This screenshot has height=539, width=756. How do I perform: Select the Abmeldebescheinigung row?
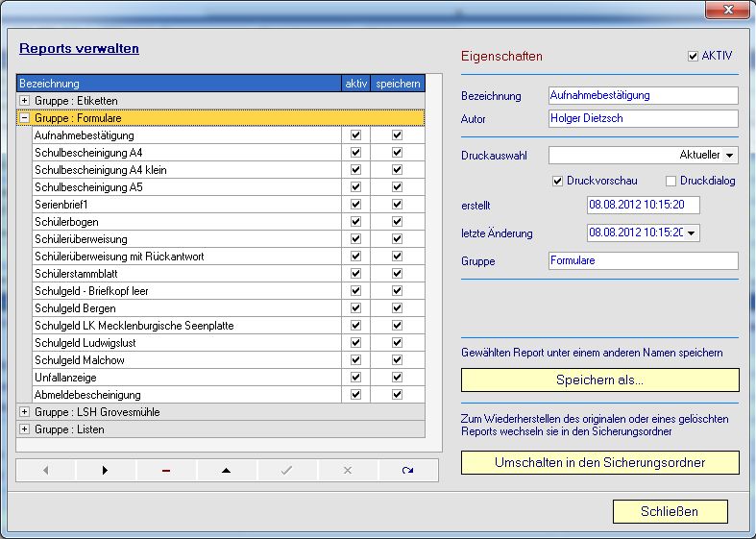186,395
